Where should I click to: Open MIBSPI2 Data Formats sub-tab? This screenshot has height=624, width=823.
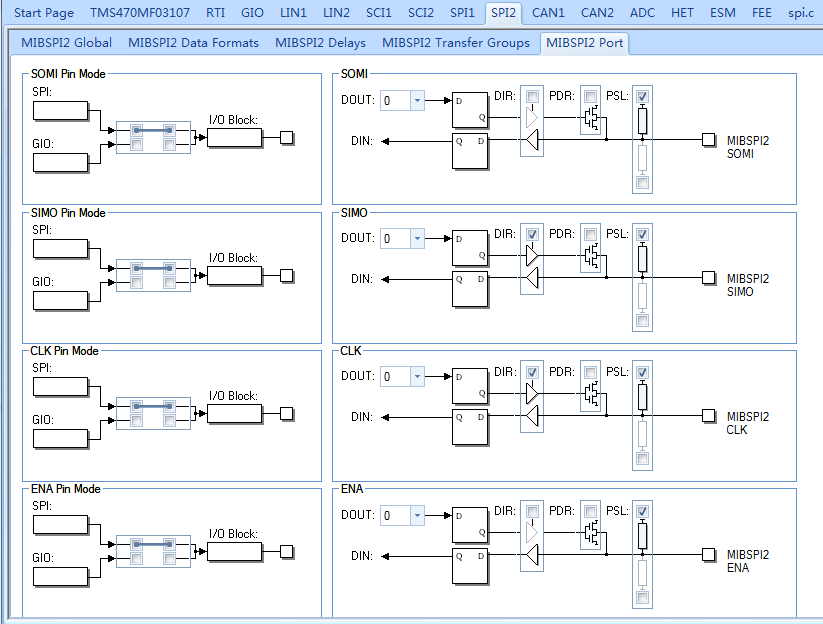point(194,43)
